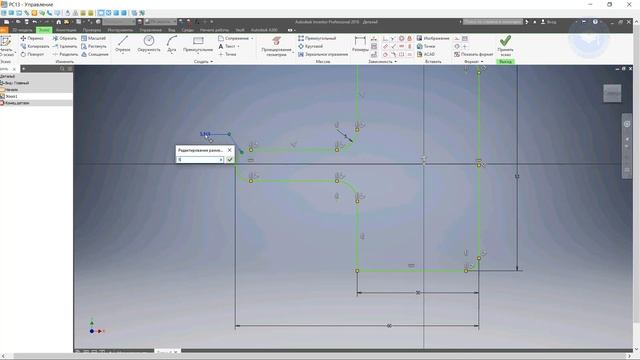
Task: Click the Растянуть stretch tool
Action: [x=94, y=46]
